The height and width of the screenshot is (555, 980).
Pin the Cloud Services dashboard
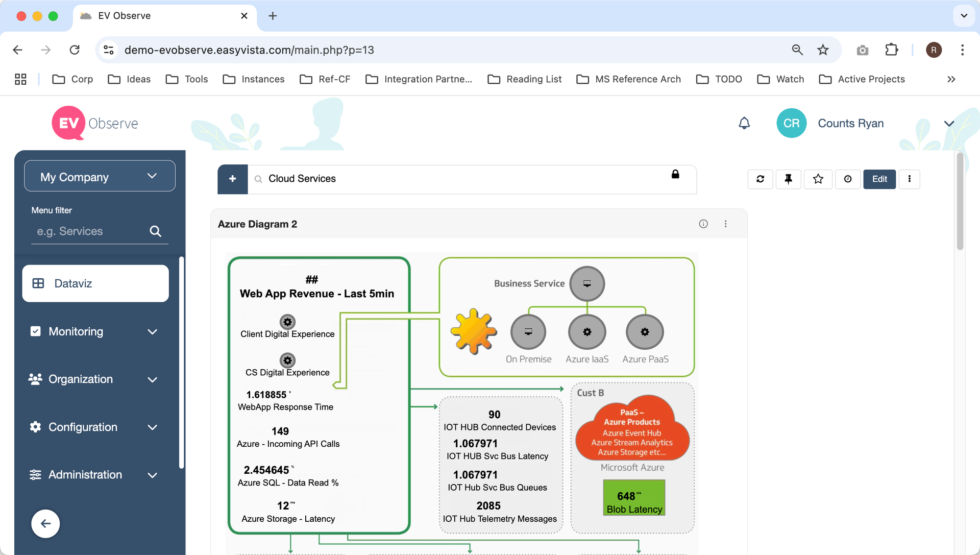pyautogui.click(x=789, y=179)
